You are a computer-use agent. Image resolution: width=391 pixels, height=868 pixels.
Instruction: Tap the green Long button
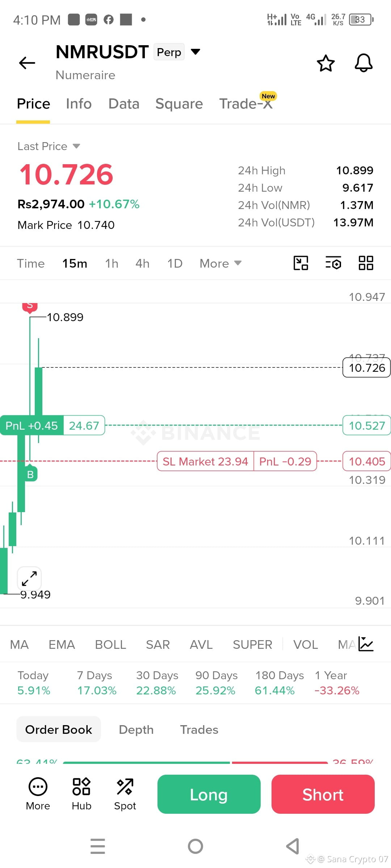coord(209,794)
